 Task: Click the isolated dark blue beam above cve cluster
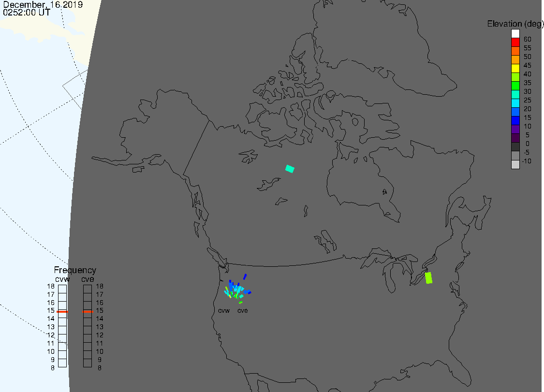(245, 276)
